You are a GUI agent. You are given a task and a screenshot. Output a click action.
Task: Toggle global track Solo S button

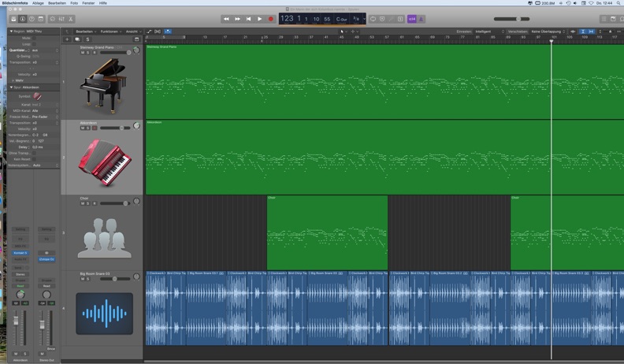[x=87, y=39]
